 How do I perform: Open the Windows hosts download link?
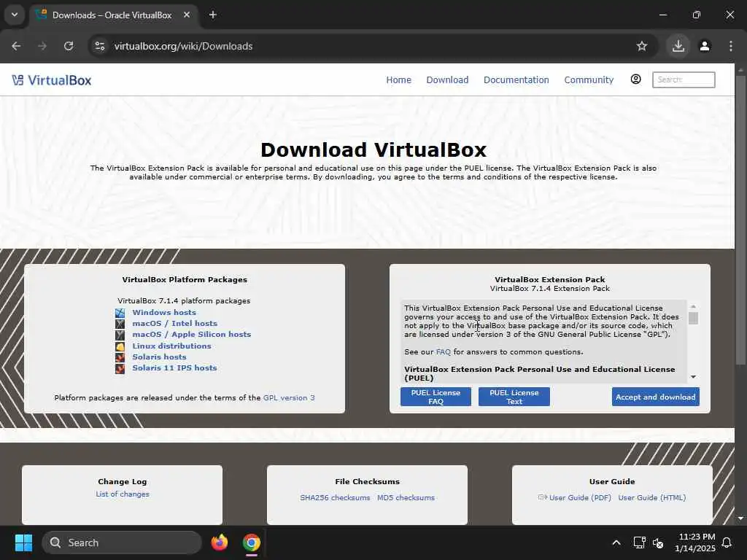164,312
